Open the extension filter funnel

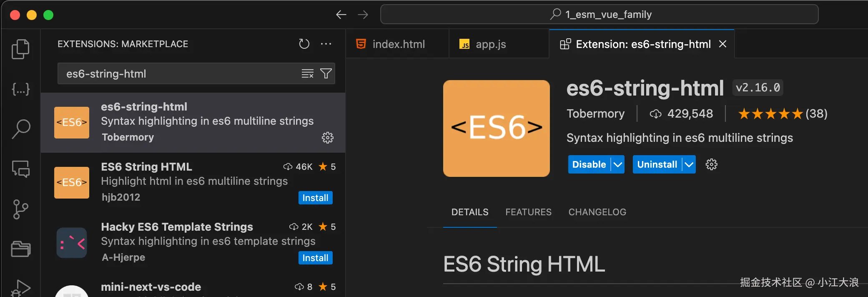326,74
